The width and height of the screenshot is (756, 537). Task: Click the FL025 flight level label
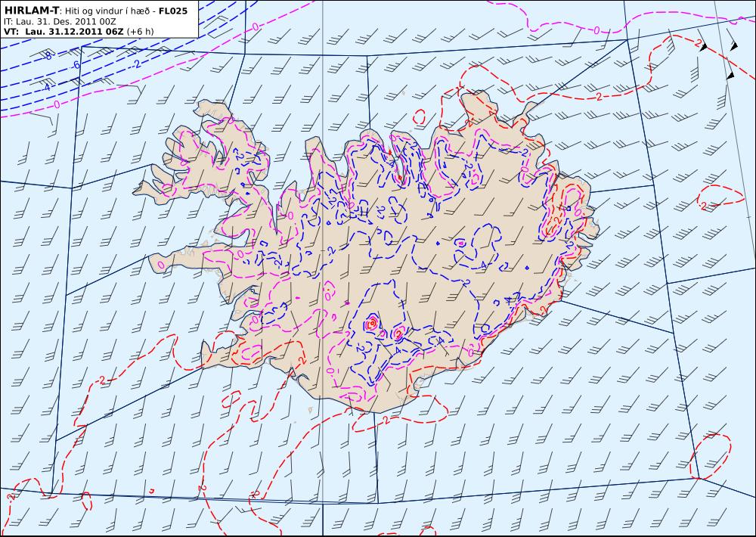172,10
